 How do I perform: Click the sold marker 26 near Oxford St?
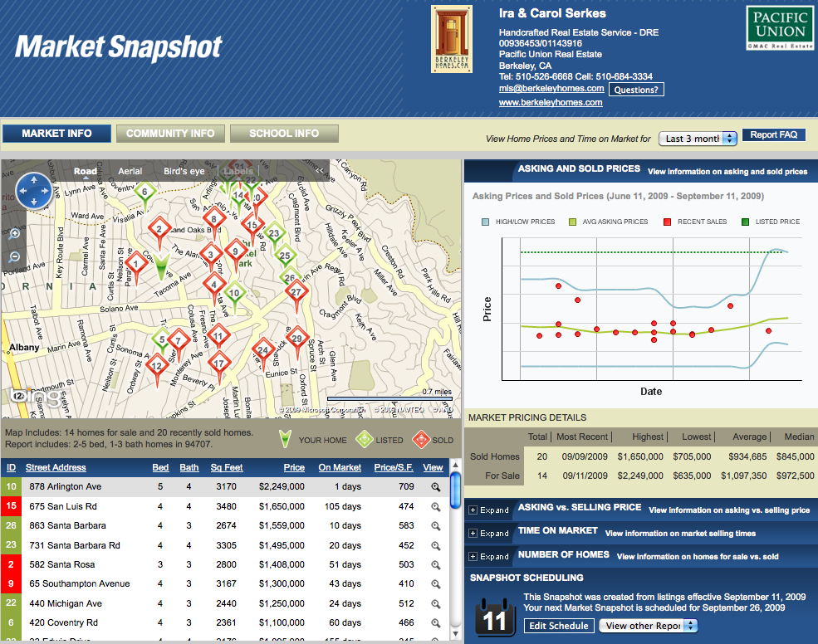coord(289,277)
